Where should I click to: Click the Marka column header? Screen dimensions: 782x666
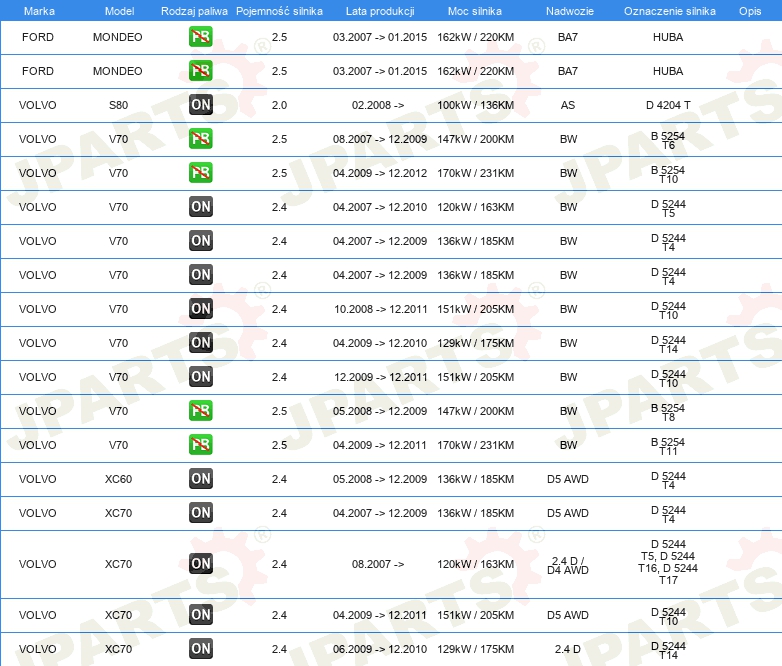(x=39, y=11)
